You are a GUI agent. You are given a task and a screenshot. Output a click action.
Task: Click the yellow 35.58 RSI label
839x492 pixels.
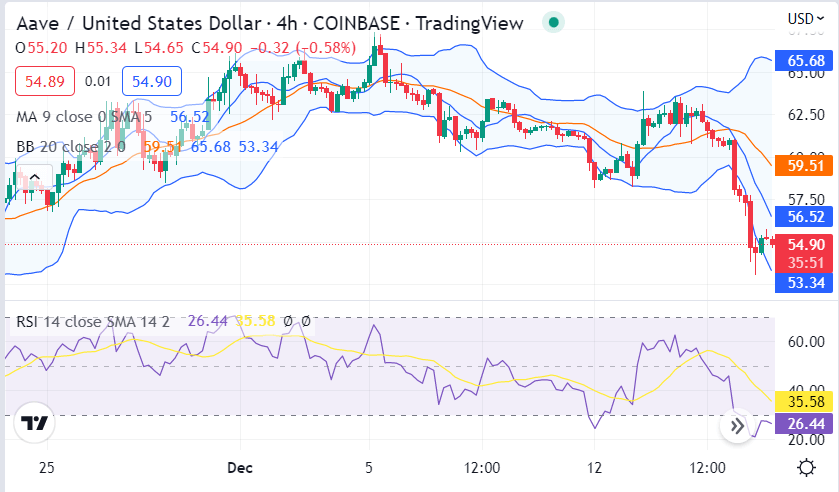coord(804,402)
